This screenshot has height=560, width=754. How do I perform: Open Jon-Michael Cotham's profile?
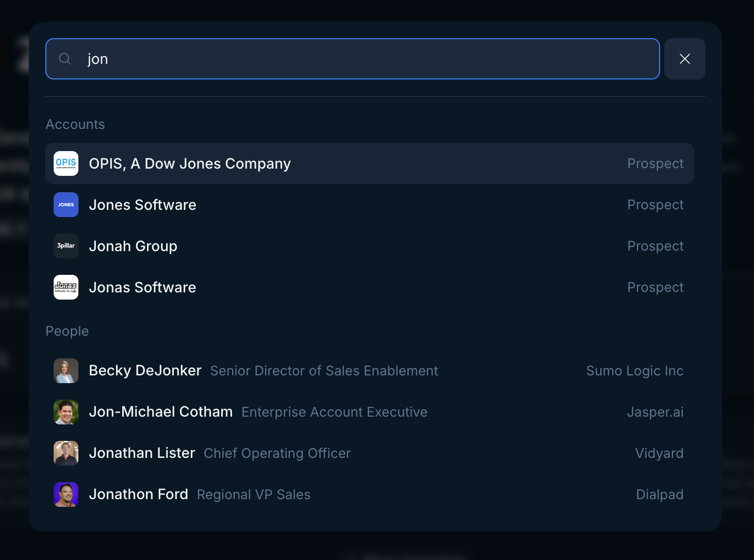pos(370,412)
